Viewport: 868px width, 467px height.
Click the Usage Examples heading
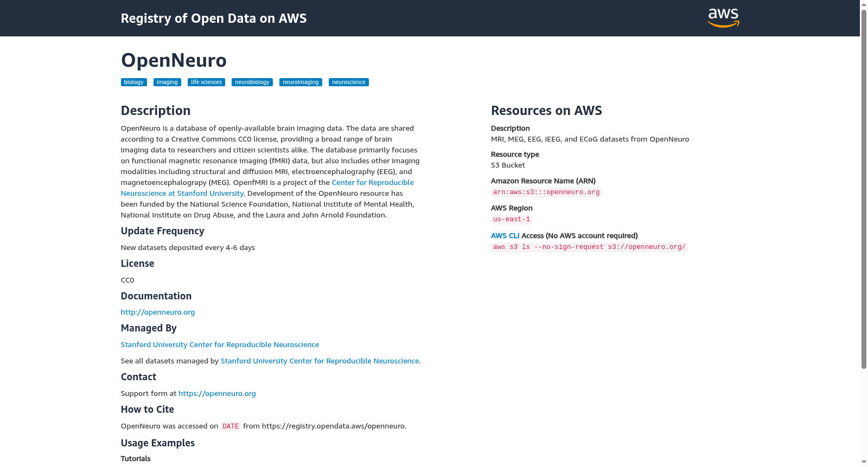[158, 443]
